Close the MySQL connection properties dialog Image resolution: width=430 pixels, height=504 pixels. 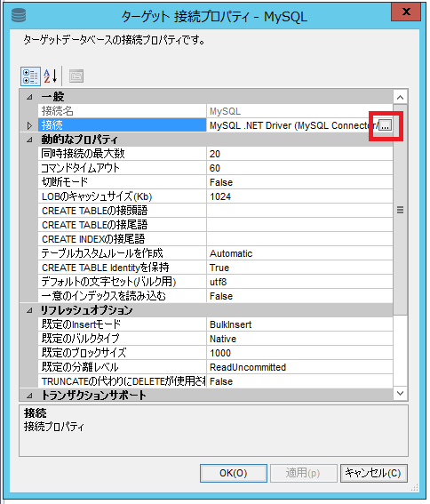[406, 12]
